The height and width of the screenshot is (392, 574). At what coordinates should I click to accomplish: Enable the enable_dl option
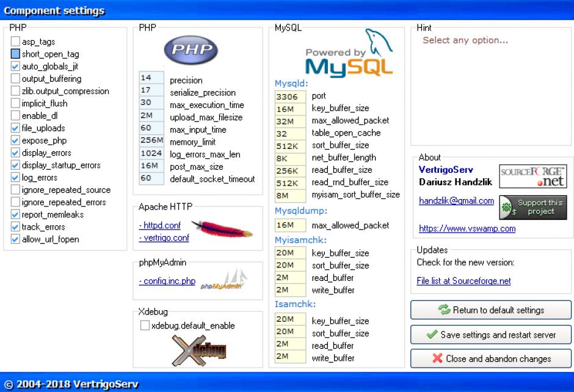tap(15, 115)
